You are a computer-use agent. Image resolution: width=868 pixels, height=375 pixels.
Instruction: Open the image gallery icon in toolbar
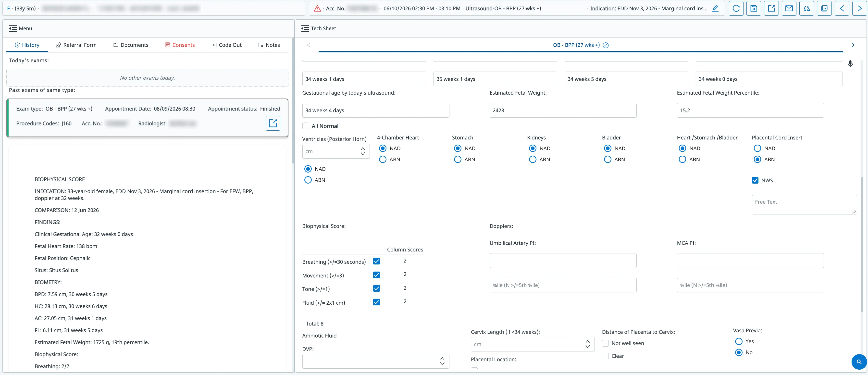tap(824, 8)
